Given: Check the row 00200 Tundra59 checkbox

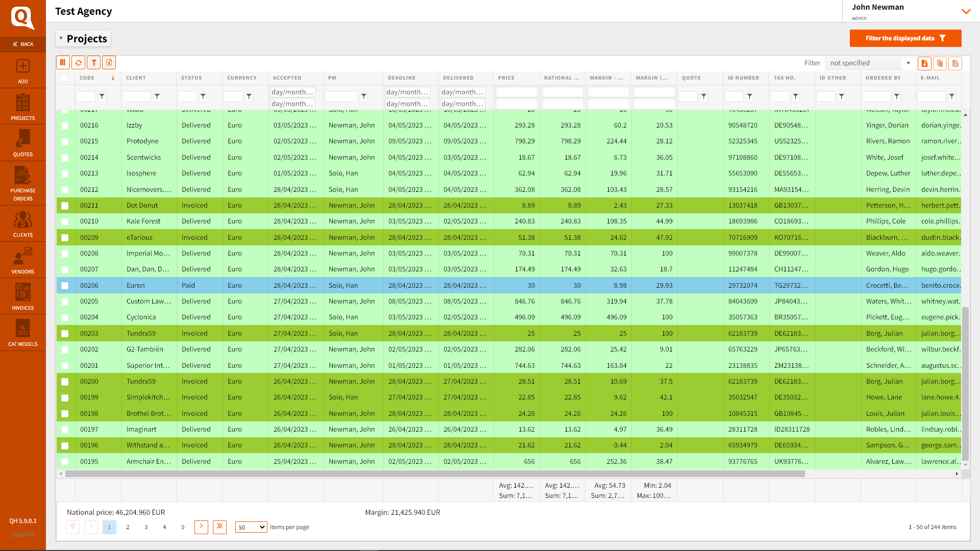Looking at the screenshot, I should 65,382.
